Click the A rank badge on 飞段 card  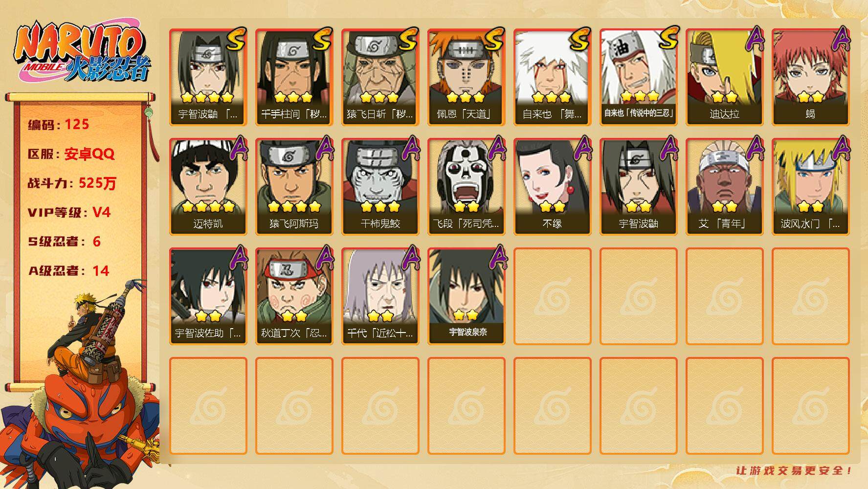[497, 149]
